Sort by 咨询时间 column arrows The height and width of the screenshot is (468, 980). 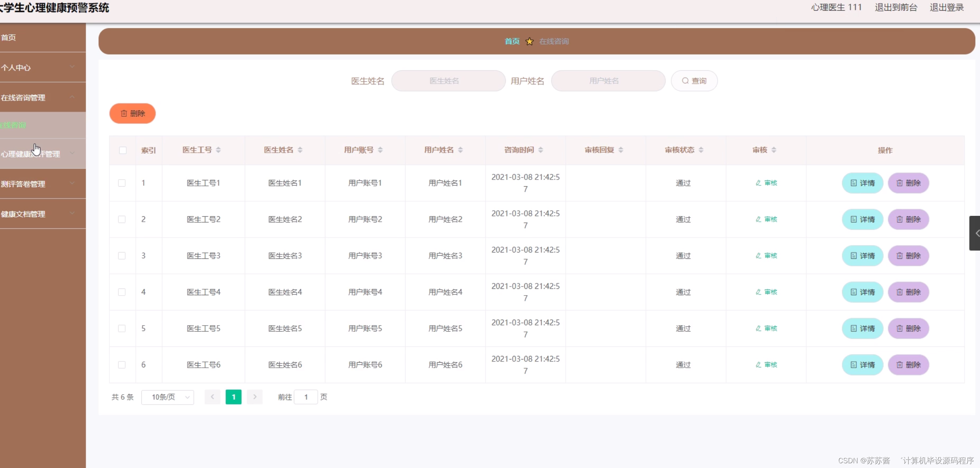click(x=541, y=150)
